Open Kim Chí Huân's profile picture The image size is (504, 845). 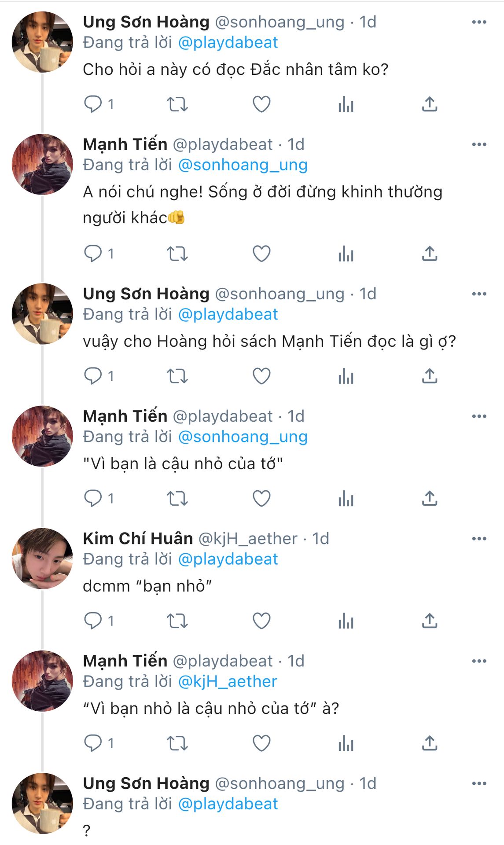click(42, 558)
